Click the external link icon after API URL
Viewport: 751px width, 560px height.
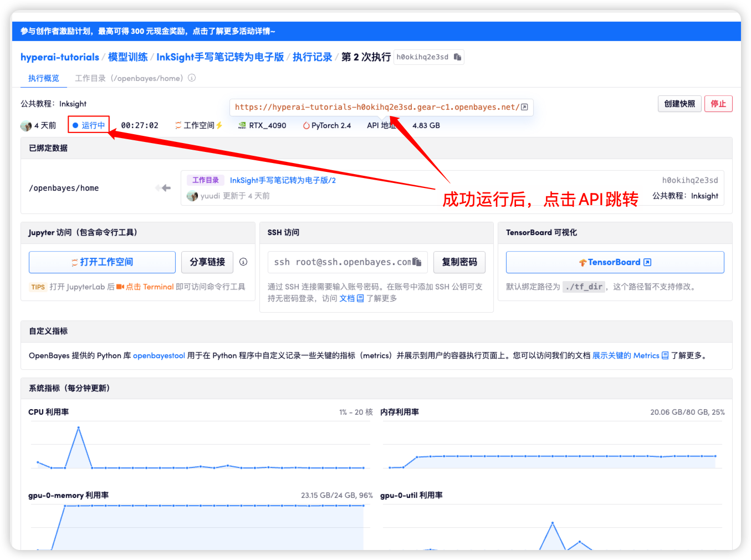point(524,107)
